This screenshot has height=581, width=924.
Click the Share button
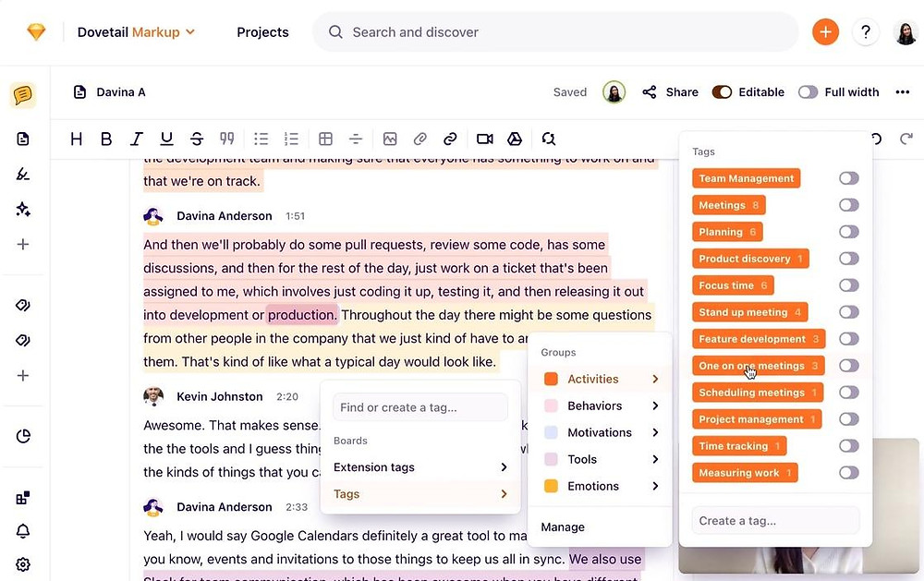[x=670, y=92]
